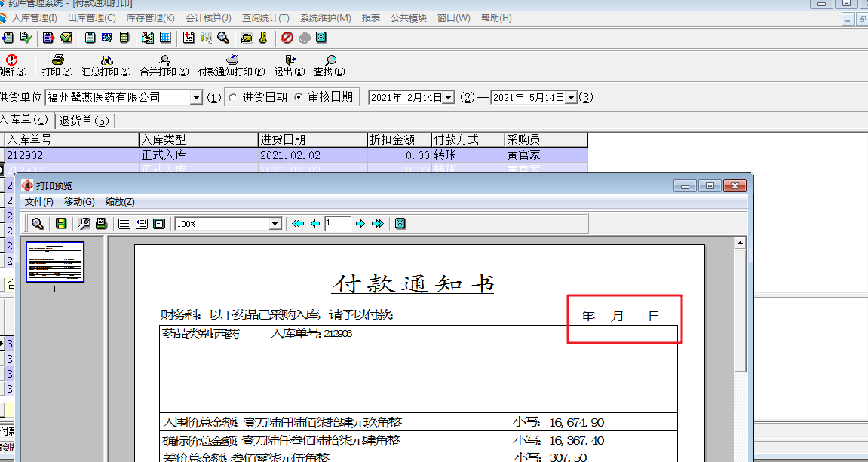Open the 缩放(Z) menu in print preview
This screenshot has width=868, height=462.
tap(120, 202)
